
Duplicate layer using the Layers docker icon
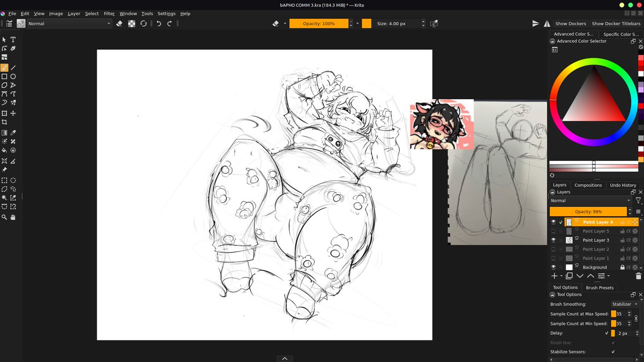tap(569, 276)
